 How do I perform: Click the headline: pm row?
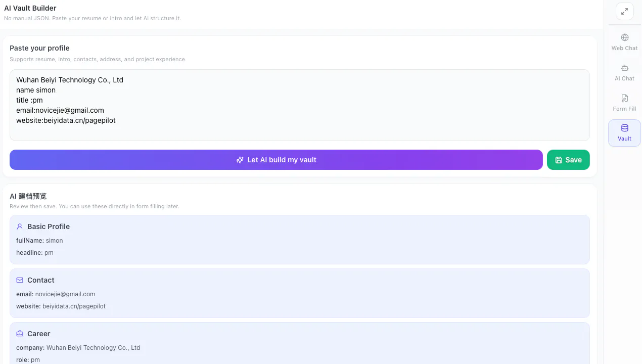[x=35, y=253]
